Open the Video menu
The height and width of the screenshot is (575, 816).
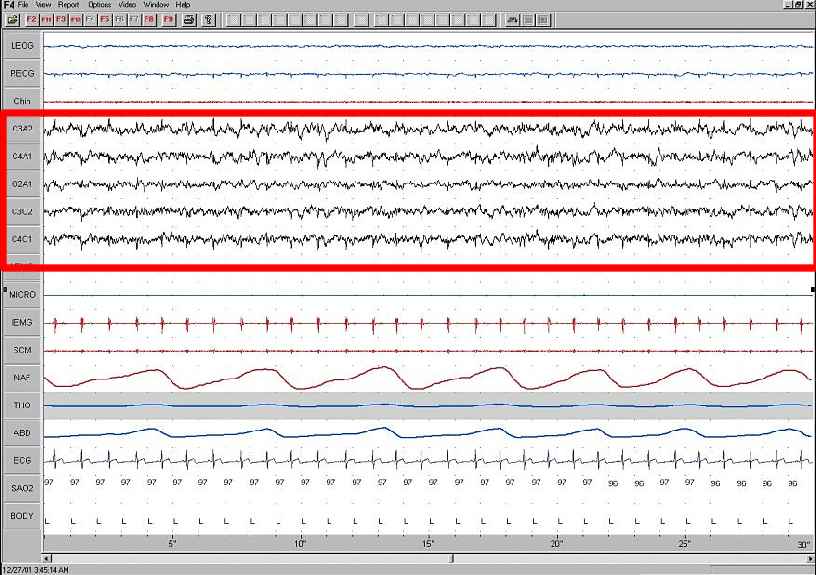pyautogui.click(x=127, y=5)
